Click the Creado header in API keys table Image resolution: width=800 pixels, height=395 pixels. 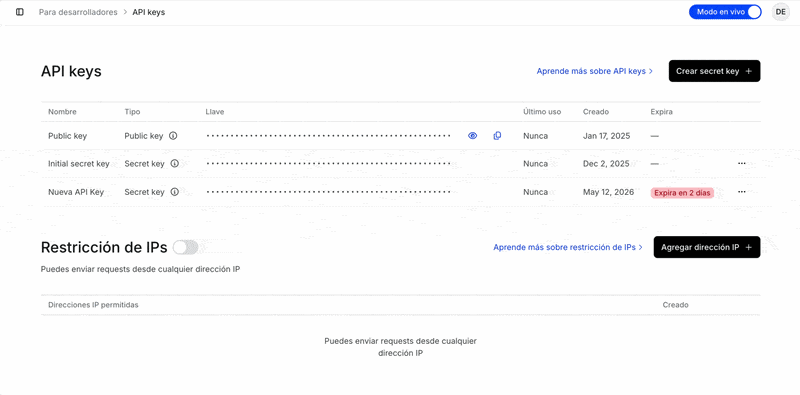pyautogui.click(x=596, y=112)
